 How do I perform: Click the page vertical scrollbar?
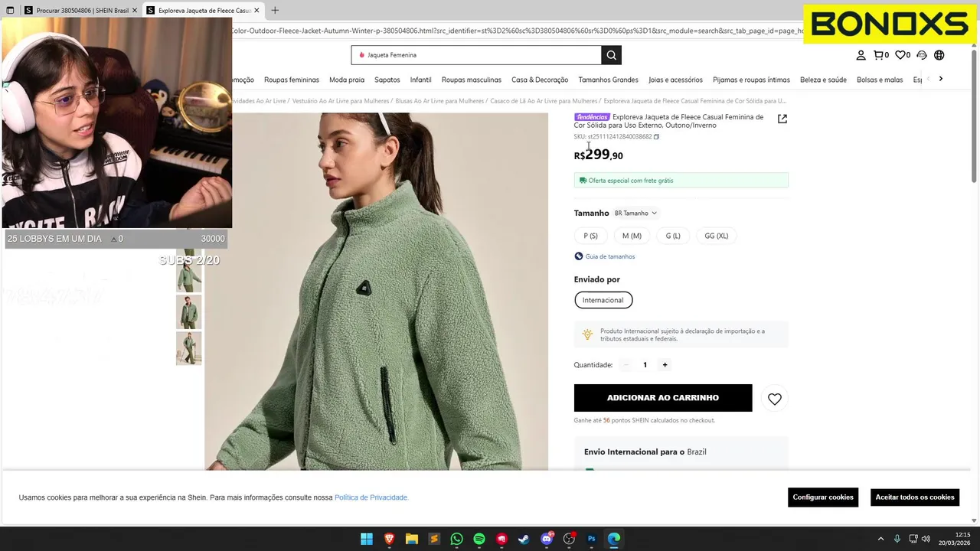point(975,115)
